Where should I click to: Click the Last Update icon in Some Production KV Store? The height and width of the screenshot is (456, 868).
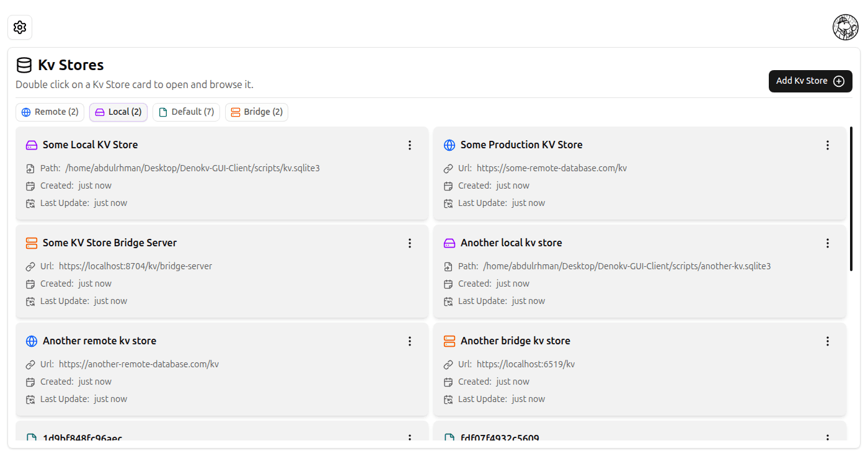coord(448,203)
